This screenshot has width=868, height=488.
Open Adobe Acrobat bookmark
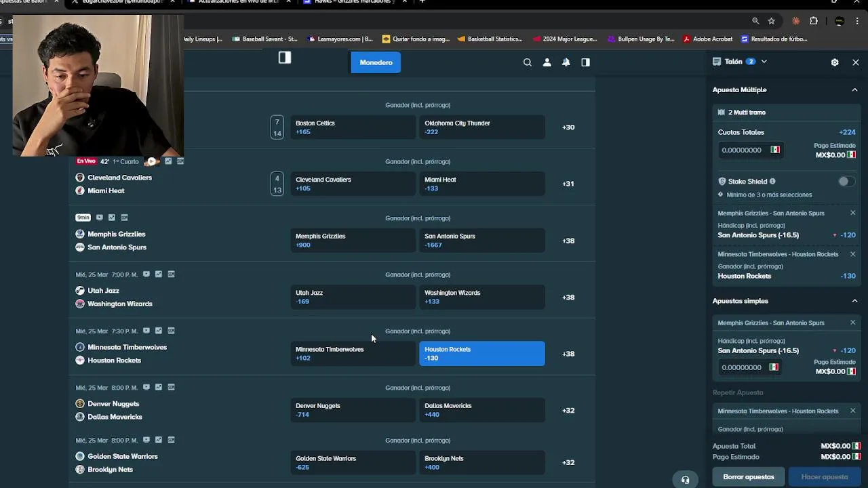707,39
